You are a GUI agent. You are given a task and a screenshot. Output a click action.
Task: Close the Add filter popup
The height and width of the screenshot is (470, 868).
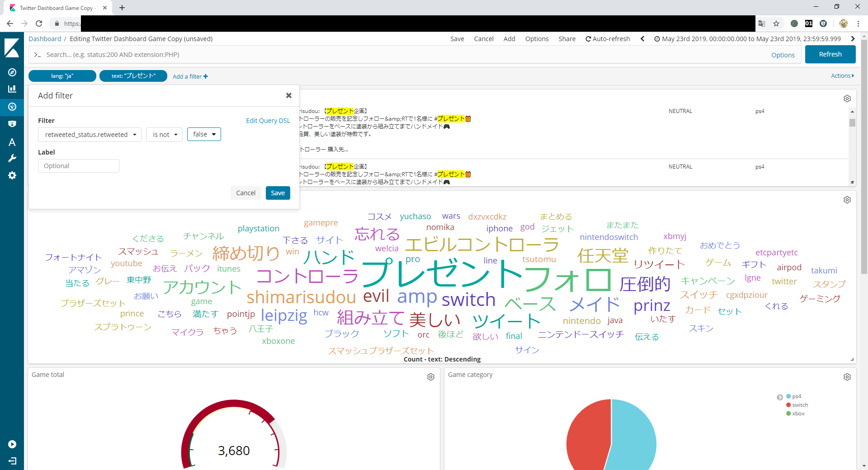coord(288,95)
